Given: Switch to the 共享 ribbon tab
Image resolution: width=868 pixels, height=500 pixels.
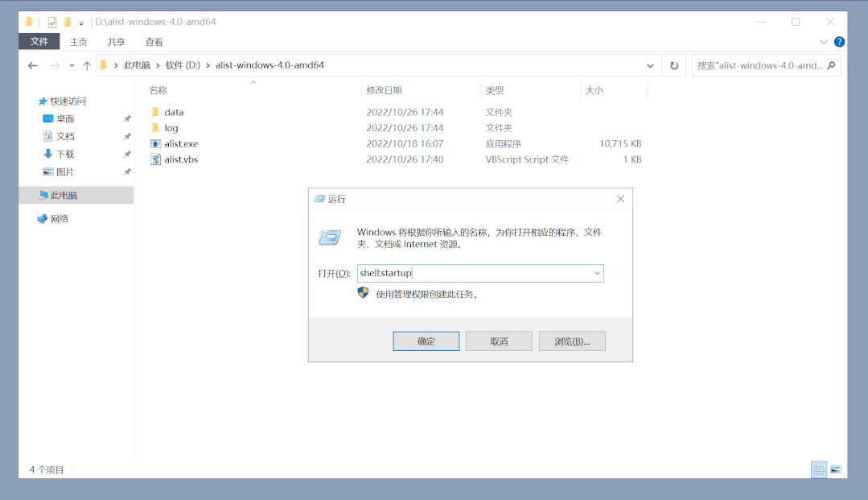Looking at the screenshot, I should 117,42.
